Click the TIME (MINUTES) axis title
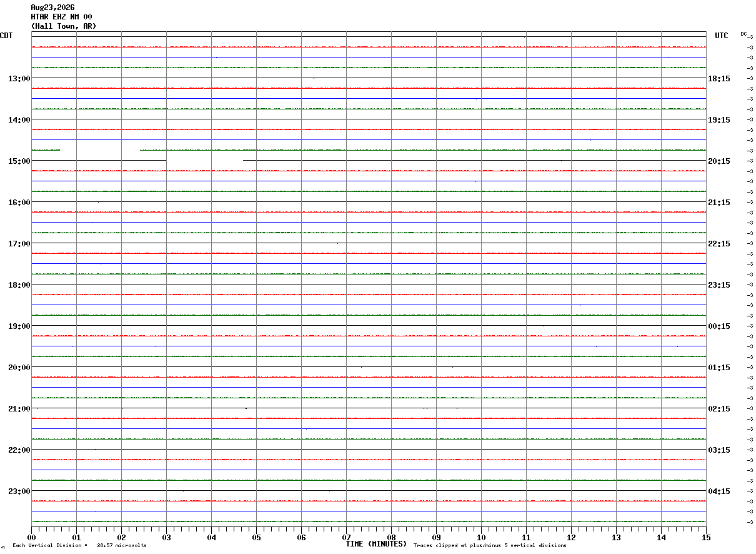 click(376, 544)
